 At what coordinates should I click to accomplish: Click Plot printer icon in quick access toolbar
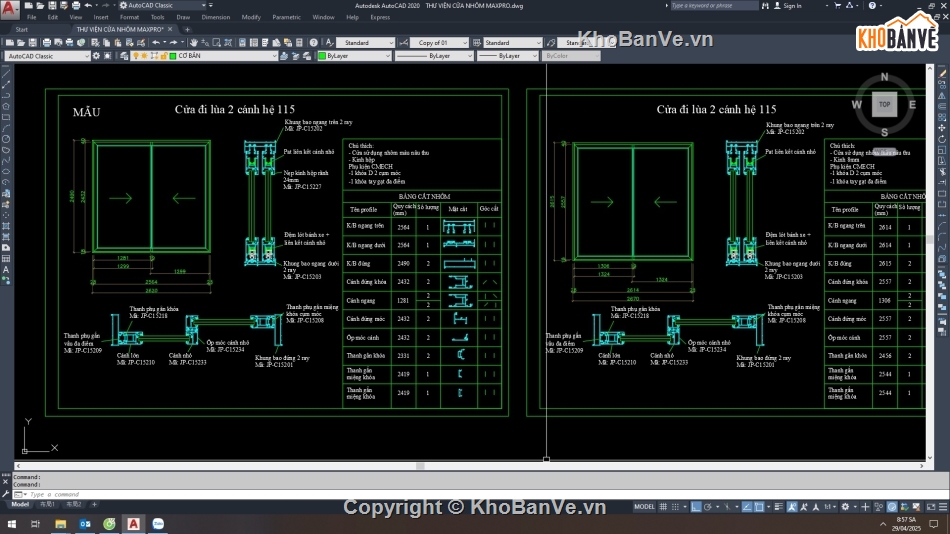pos(76,5)
